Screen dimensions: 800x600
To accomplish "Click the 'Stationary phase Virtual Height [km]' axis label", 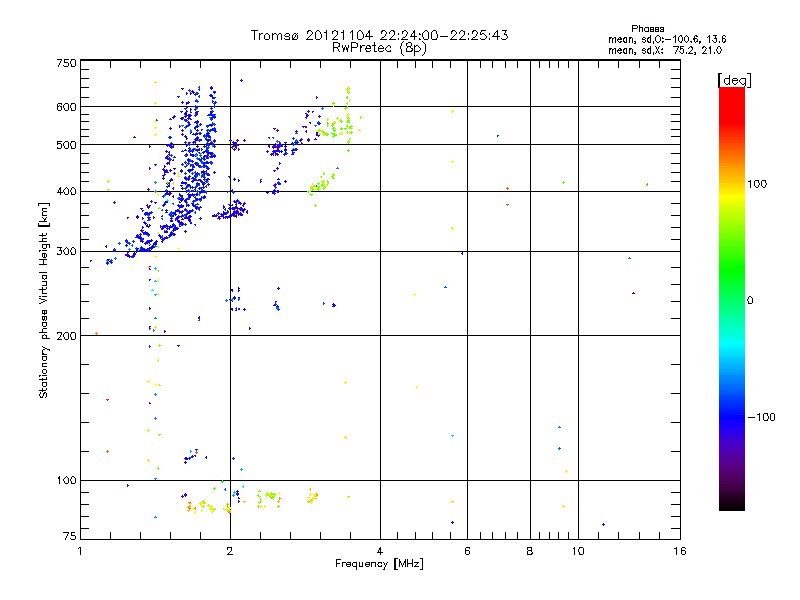I will coord(44,300).
